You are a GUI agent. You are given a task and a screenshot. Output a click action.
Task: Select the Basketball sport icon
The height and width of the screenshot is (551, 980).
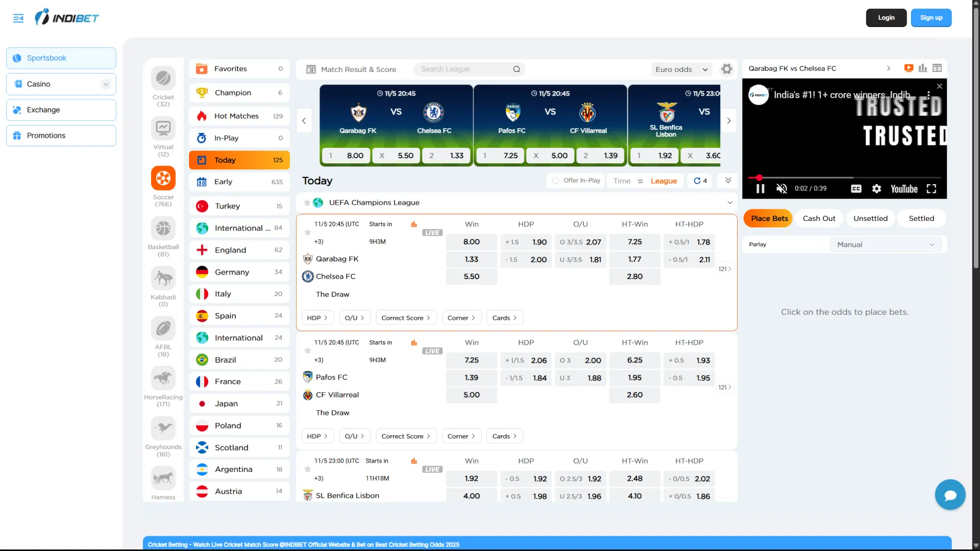tap(163, 228)
